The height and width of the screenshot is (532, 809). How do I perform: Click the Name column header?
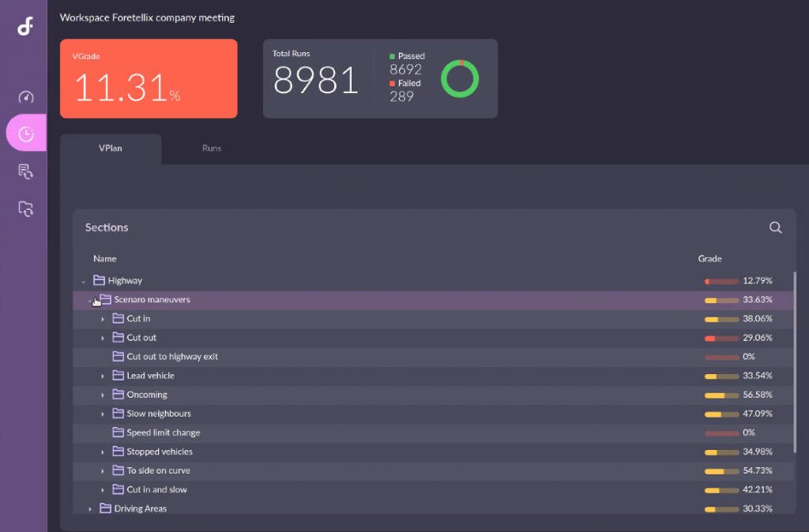[x=104, y=259]
